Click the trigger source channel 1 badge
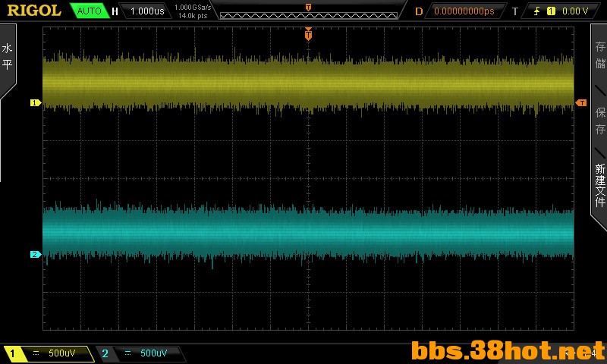The width and height of the screenshot is (607, 364). coord(551,11)
